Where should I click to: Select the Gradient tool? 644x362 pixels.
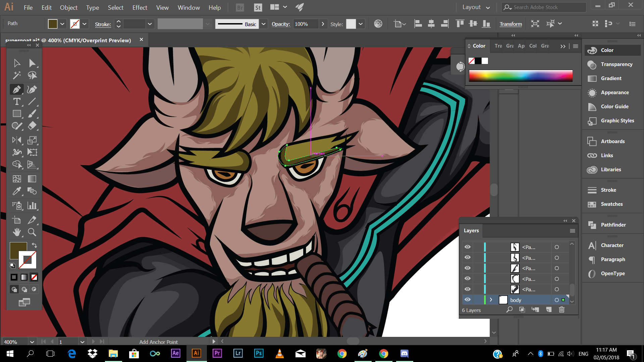pyautogui.click(x=32, y=179)
